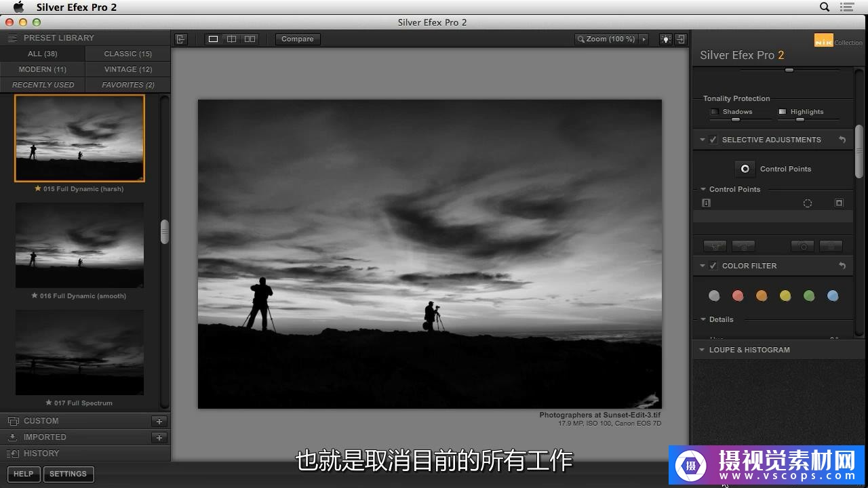Switch to the VINTAGE presets tab
This screenshot has height=488, width=868.
pos(127,68)
